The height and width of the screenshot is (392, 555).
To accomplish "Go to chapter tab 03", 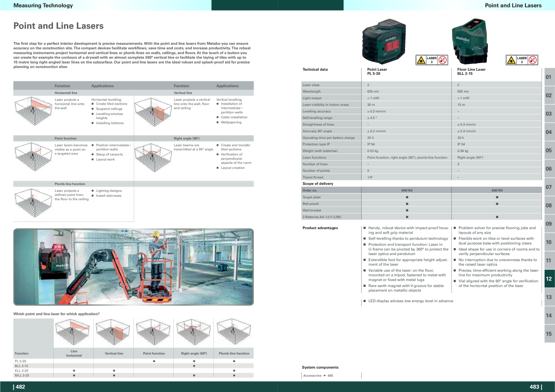I will [x=549, y=114].
